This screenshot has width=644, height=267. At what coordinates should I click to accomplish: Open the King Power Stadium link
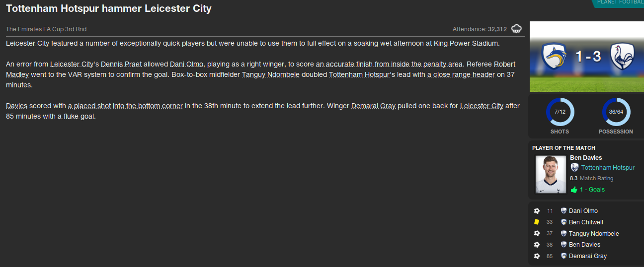[466, 44]
